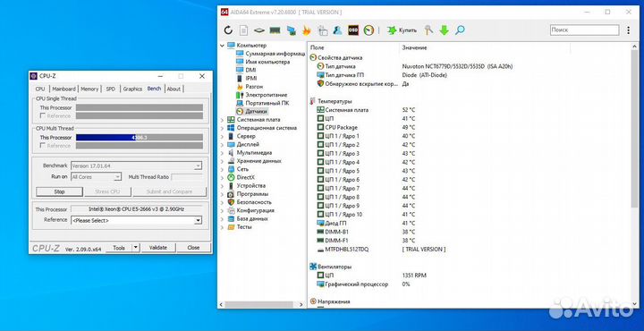
Task: Click the CPU-Z title bar icon
Action: click(34, 76)
